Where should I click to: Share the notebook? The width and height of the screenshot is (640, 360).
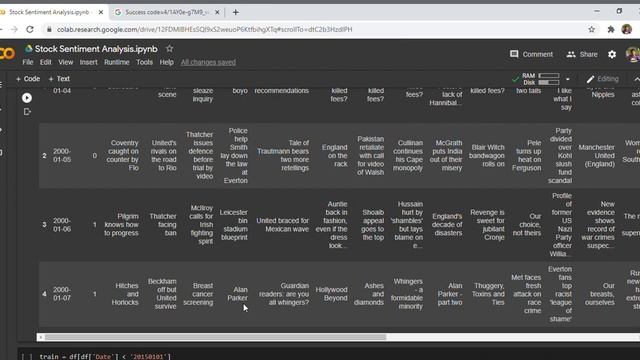(x=582, y=54)
